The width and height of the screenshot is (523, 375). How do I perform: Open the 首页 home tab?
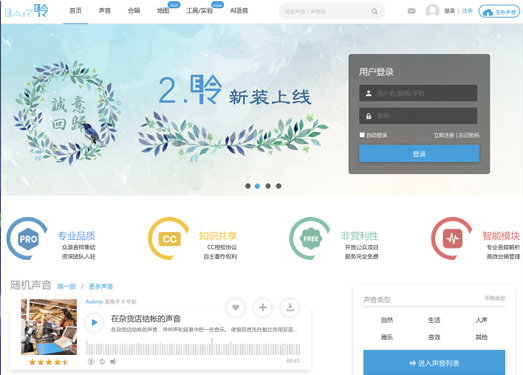click(76, 11)
